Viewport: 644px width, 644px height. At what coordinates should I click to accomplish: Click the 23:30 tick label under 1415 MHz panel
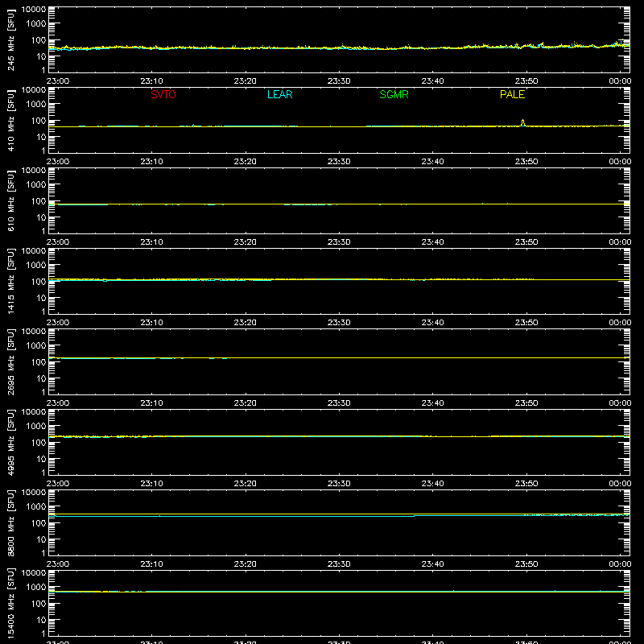point(339,323)
